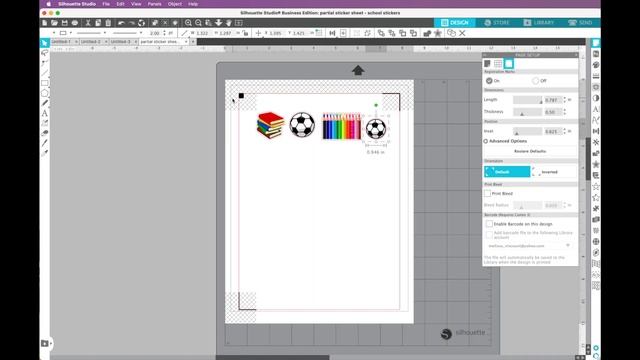Move the registration mark Thickness slider

pos(522,113)
